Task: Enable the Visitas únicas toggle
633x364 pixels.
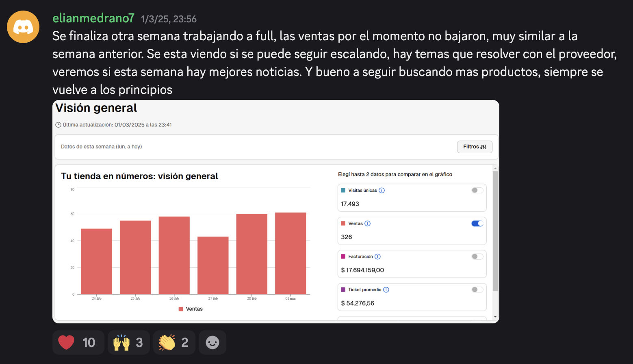Action: coord(477,191)
